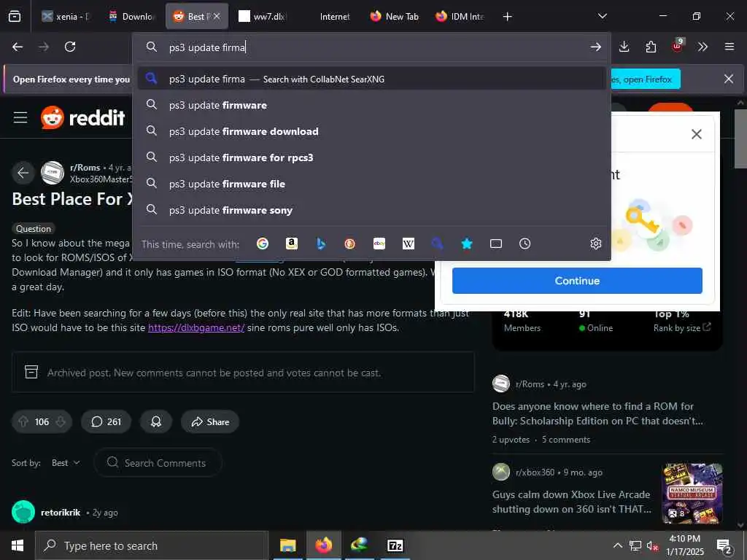Select suggestion ps3 update firmware sony
747x560 pixels.
pyautogui.click(x=371, y=210)
